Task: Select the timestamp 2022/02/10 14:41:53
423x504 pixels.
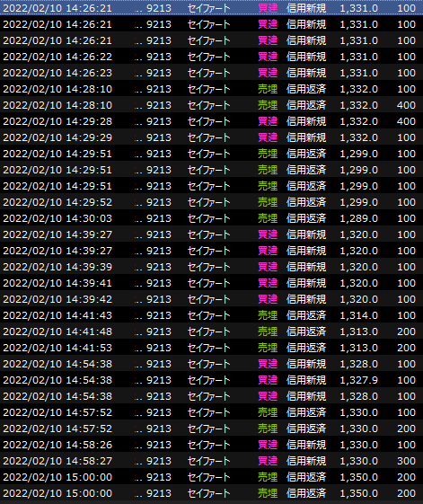Action: pyautogui.click(x=57, y=348)
